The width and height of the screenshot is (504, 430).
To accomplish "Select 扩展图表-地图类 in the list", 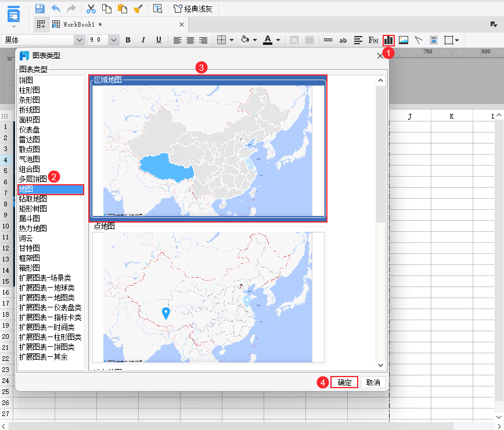I will [x=46, y=298].
